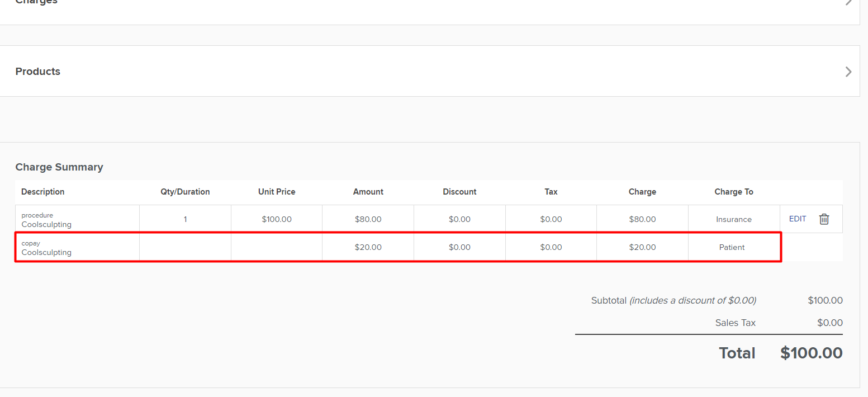
Task: Select the bold Total amount $100.00
Action: 812,353
